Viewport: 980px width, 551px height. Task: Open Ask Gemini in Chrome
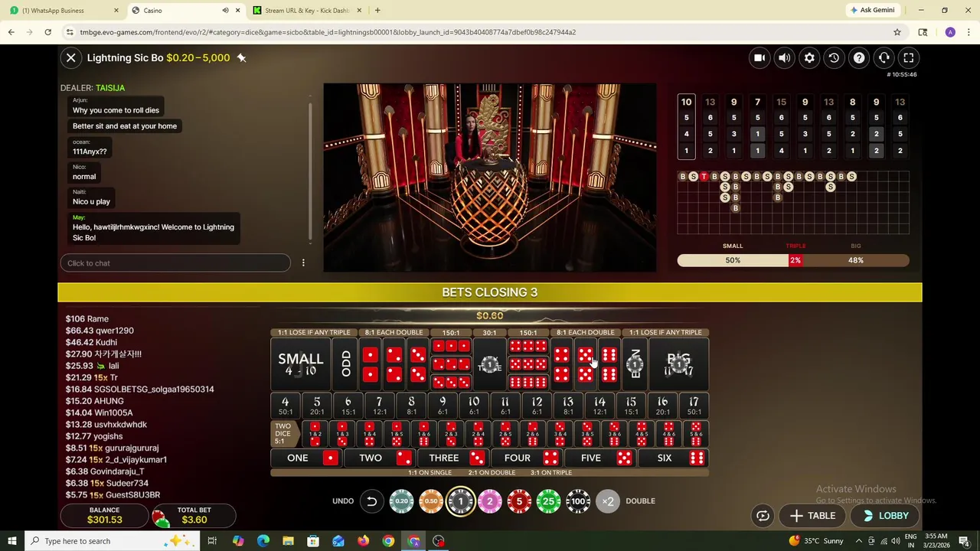tap(872, 10)
